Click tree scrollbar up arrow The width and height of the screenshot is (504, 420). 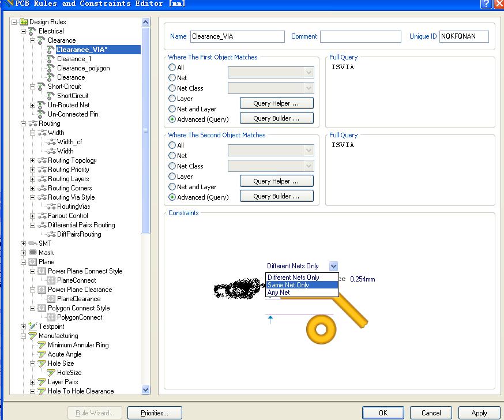[x=146, y=22]
